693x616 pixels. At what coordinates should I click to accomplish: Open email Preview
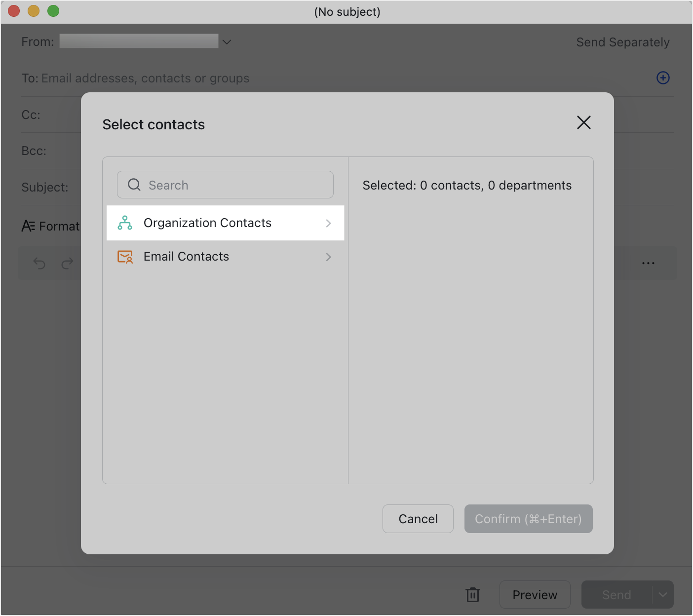click(535, 595)
